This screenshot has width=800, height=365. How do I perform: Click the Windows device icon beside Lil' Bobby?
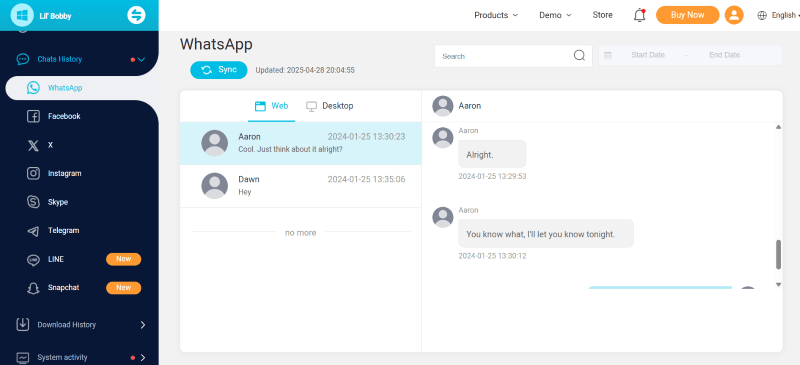22,15
